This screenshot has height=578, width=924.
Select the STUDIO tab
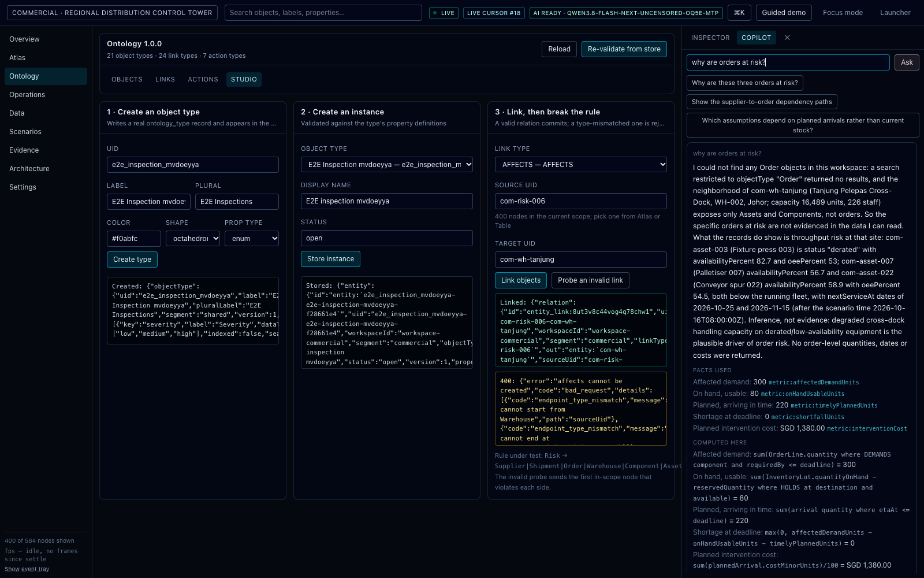244,79
